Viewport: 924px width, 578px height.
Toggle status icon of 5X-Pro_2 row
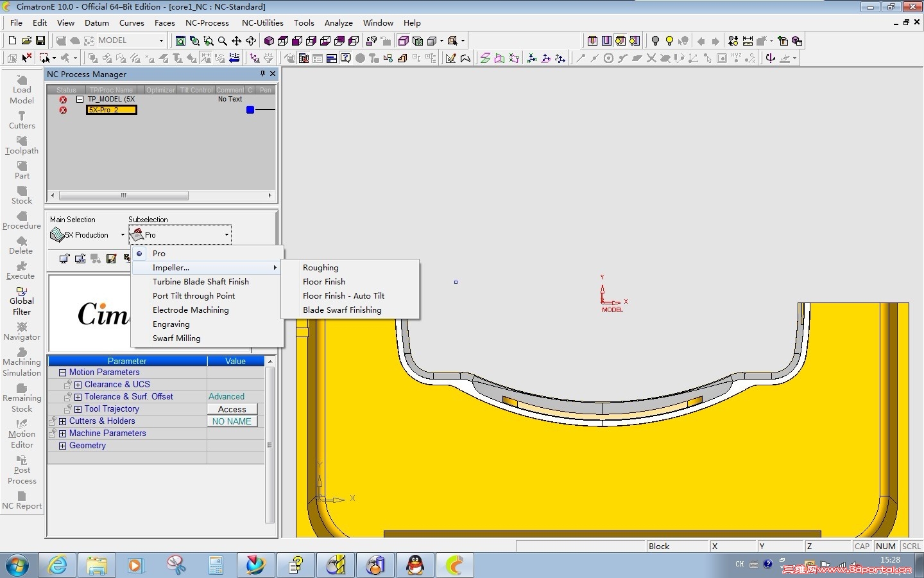coord(63,110)
